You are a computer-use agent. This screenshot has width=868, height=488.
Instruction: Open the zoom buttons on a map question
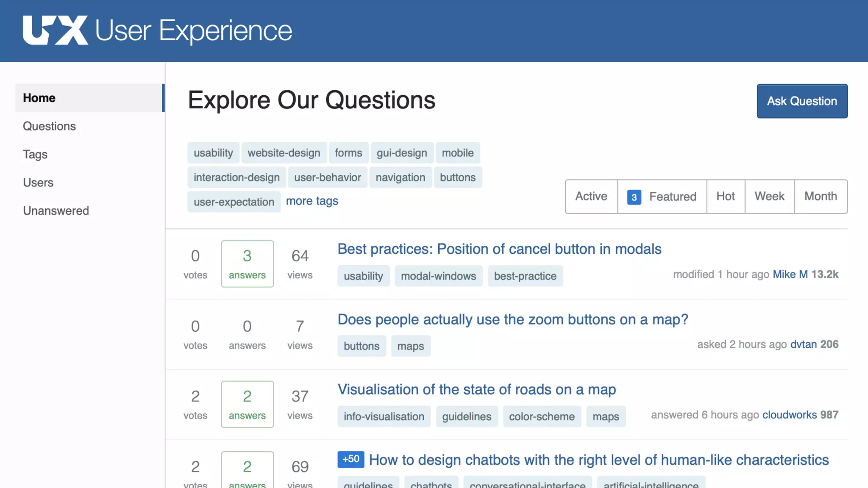click(512, 319)
